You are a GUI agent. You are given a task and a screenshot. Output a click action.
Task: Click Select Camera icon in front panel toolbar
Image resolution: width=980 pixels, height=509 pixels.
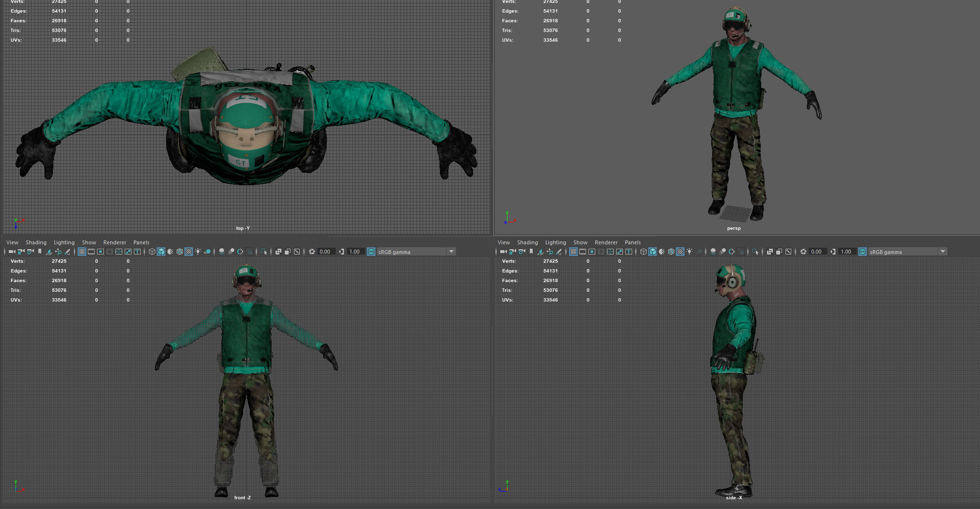(12, 252)
